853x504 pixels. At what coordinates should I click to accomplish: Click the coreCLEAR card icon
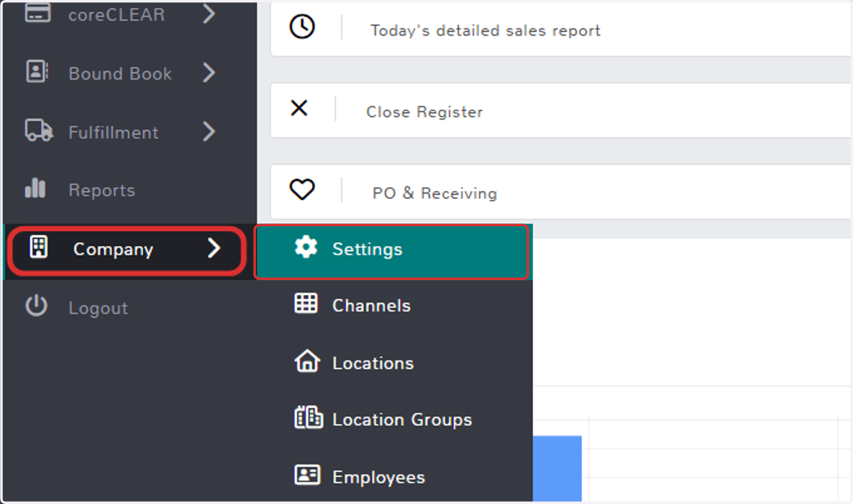point(37,14)
